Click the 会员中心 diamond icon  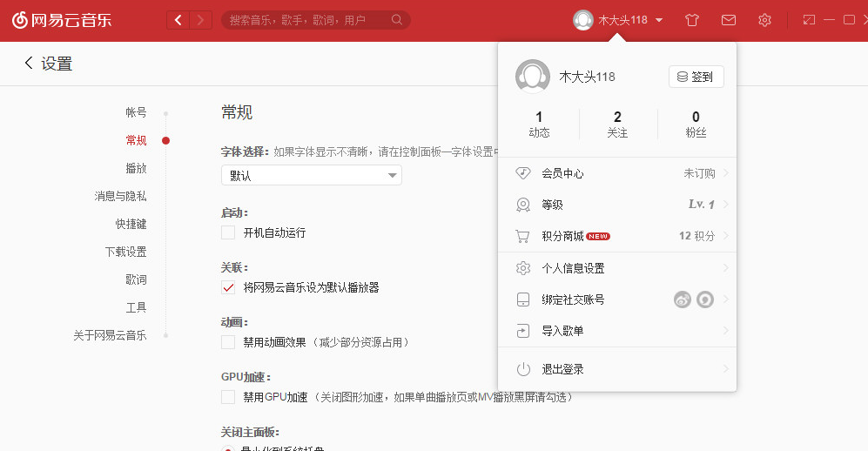[x=523, y=173]
